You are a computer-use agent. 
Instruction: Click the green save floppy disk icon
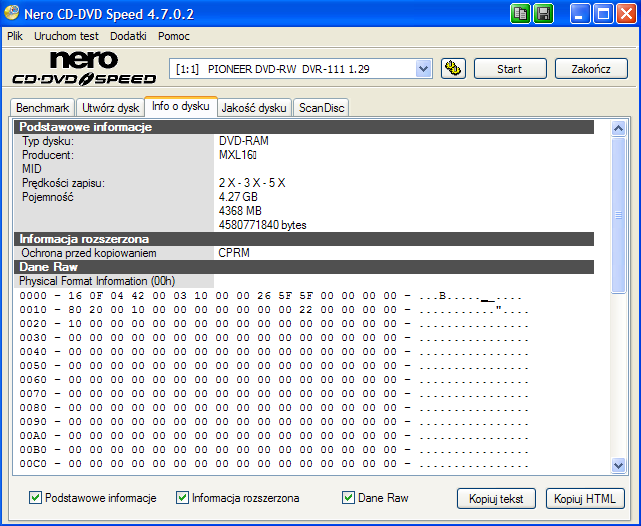[543, 14]
